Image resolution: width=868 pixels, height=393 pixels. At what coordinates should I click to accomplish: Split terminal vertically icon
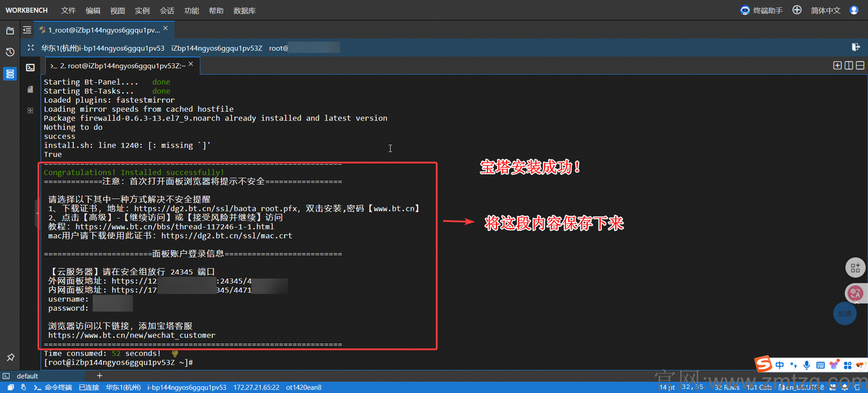pos(848,66)
